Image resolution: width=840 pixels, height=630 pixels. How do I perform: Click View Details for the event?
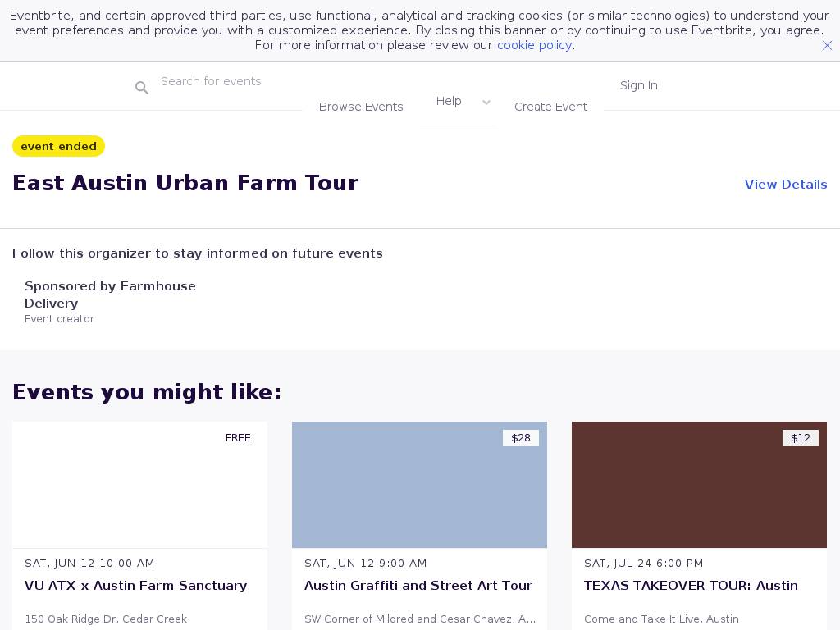click(785, 185)
